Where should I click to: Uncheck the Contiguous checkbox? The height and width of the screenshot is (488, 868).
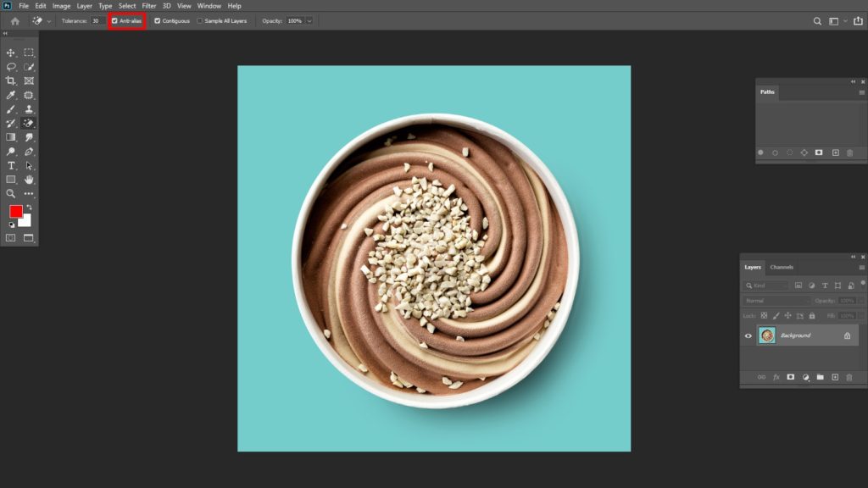pyautogui.click(x=157, y=21)
